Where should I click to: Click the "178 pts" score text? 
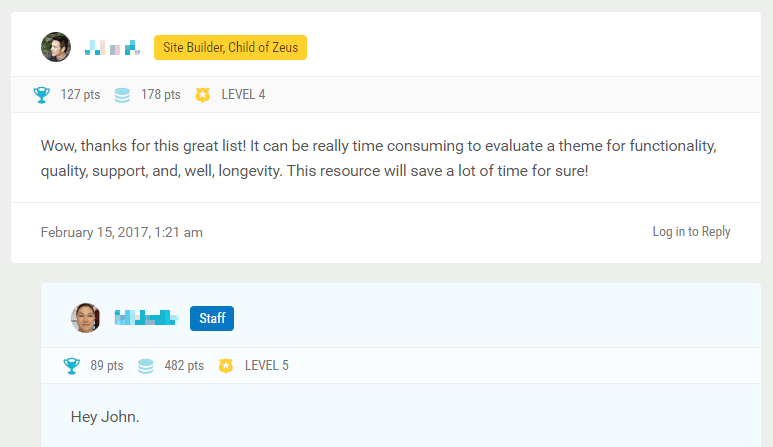click(x=161, y=95)
